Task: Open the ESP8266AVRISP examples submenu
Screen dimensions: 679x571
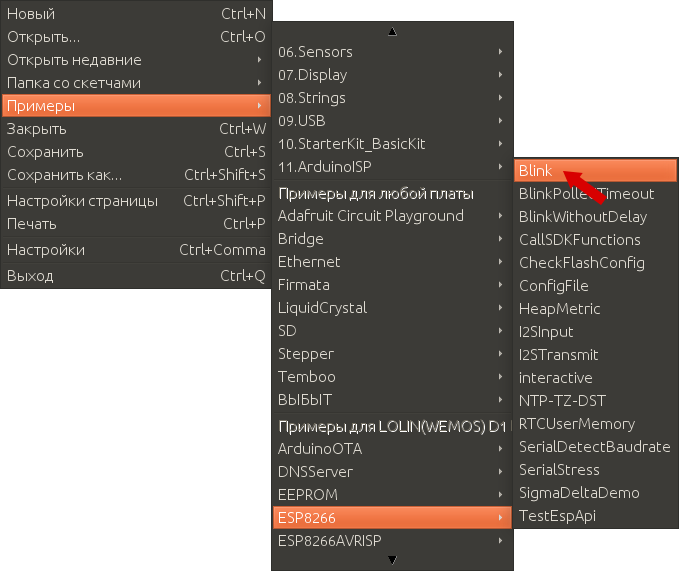Action: [x=392, y=540]
